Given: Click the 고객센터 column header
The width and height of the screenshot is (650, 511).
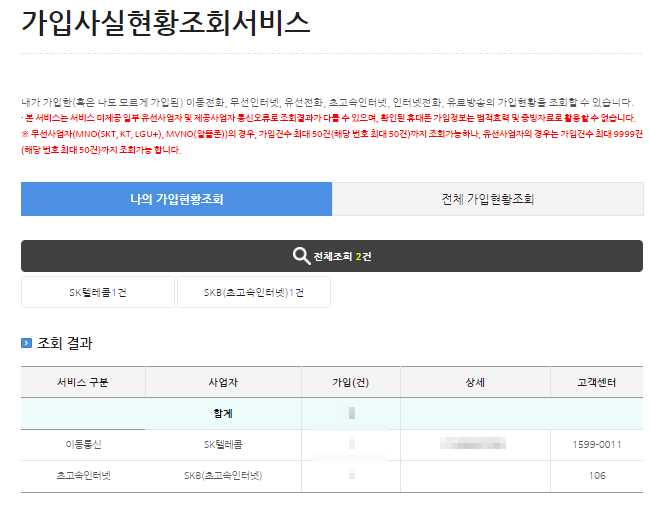Looking at the screenshot, I should 597,382.
